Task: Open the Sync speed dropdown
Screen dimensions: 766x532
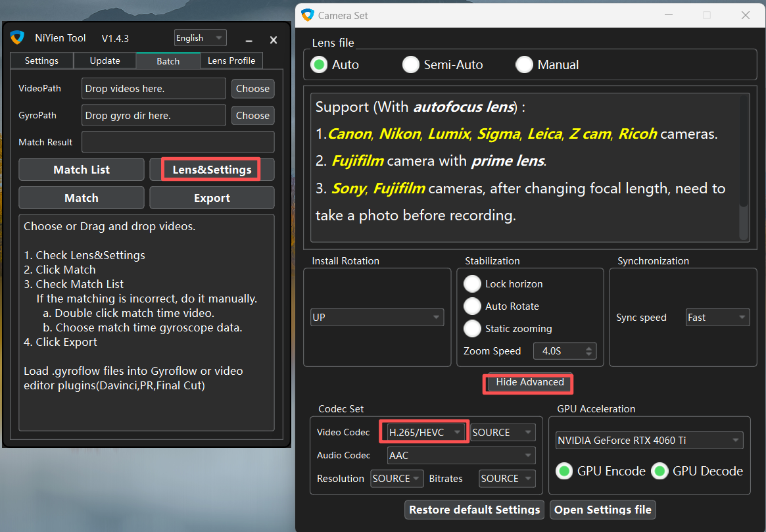Action: [x=717, y=318]
